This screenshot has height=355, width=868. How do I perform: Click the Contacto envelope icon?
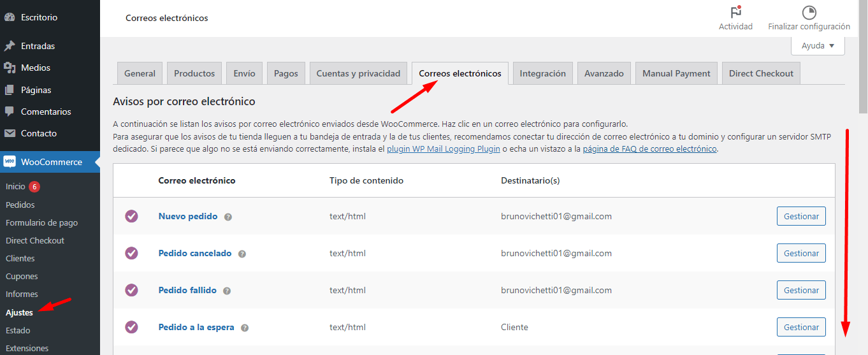(x=10, y=133)
